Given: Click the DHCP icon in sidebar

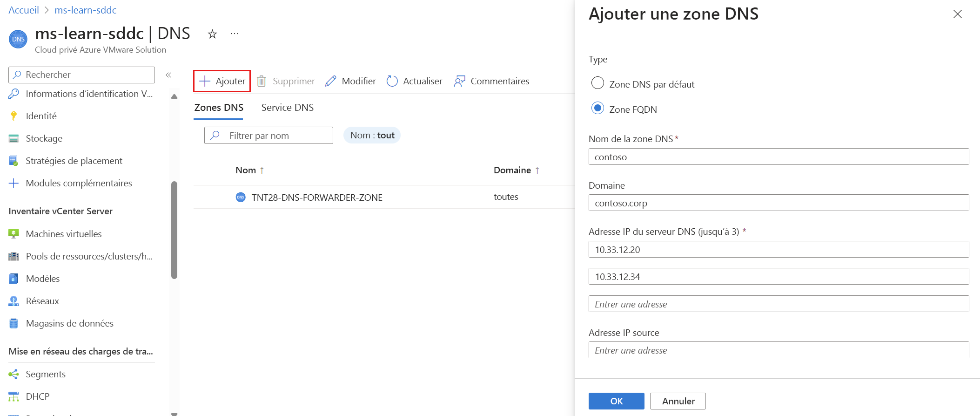Looking at the screenshot, I should (x=14, y=396).
